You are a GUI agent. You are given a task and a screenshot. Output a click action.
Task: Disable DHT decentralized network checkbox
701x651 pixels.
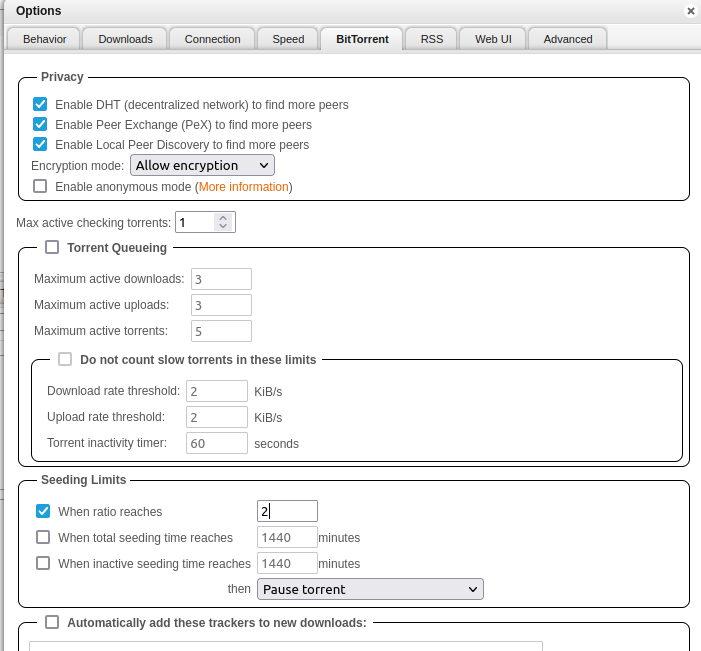[41, 104]
